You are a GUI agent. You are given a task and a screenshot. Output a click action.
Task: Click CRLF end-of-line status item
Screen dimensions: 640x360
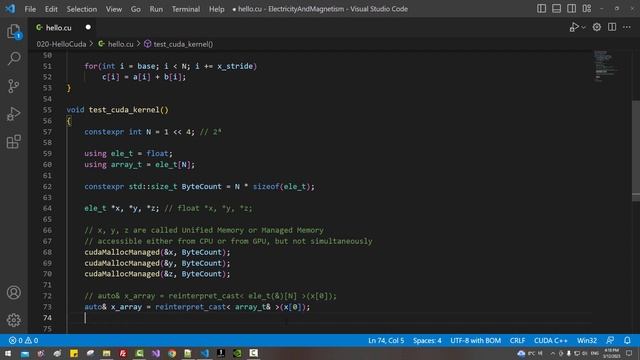point(517,340)
